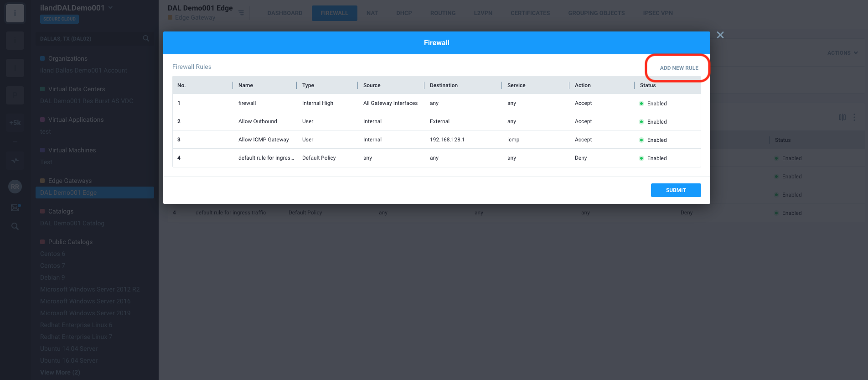Switch to the NAT tab
The image size is (868, 380).
point(372,13)
